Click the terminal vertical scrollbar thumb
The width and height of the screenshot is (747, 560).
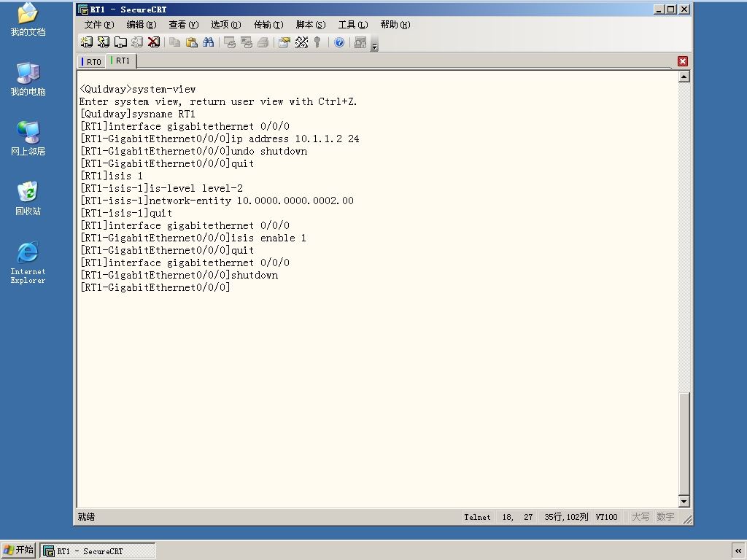[684, 444]
